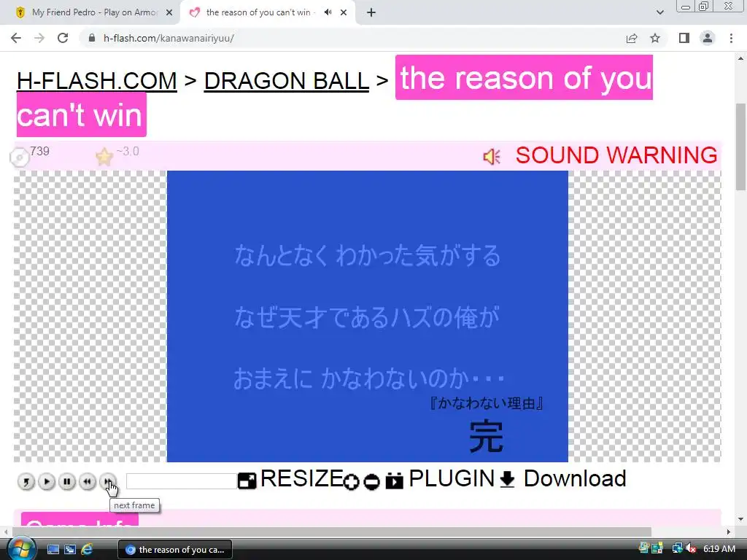Bookmark this page with the star icon
This screenshot has height=560, width=747.
pyautogui.click(x=655, y=38)
